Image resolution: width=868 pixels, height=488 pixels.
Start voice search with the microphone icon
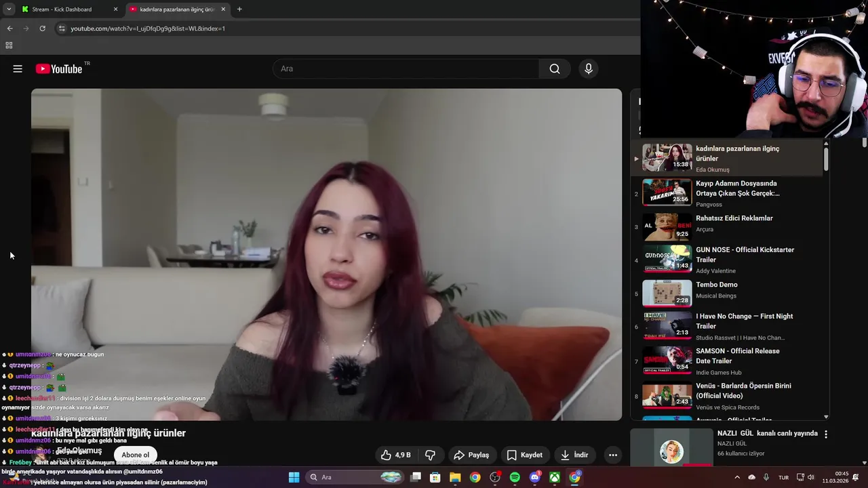[589, 68]
